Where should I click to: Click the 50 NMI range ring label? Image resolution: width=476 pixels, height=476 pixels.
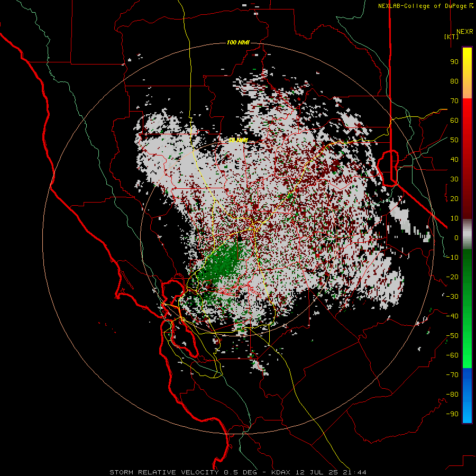[x=238, y=140]
